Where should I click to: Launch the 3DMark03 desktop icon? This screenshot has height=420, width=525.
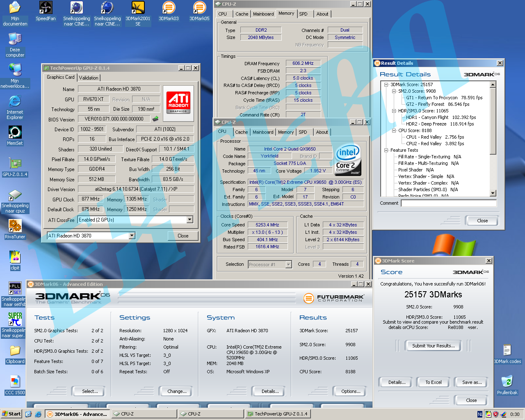[x=169, y=11]
